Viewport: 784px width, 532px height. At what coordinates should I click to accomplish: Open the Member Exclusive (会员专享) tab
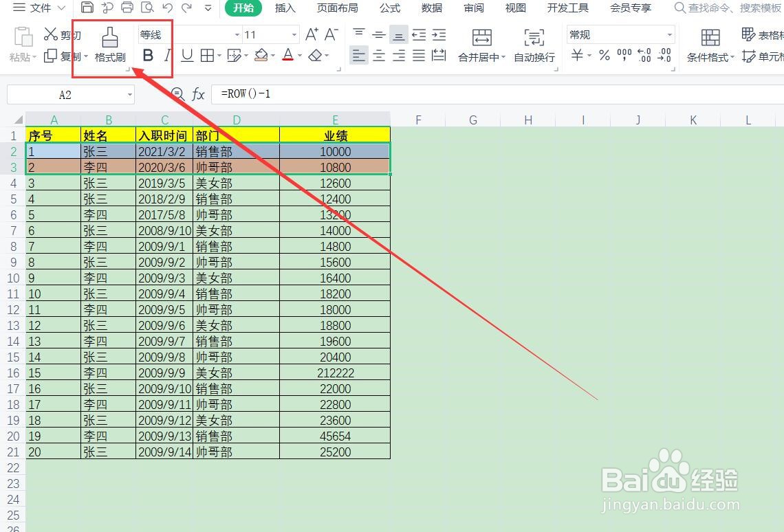click(x=631, y=8)
